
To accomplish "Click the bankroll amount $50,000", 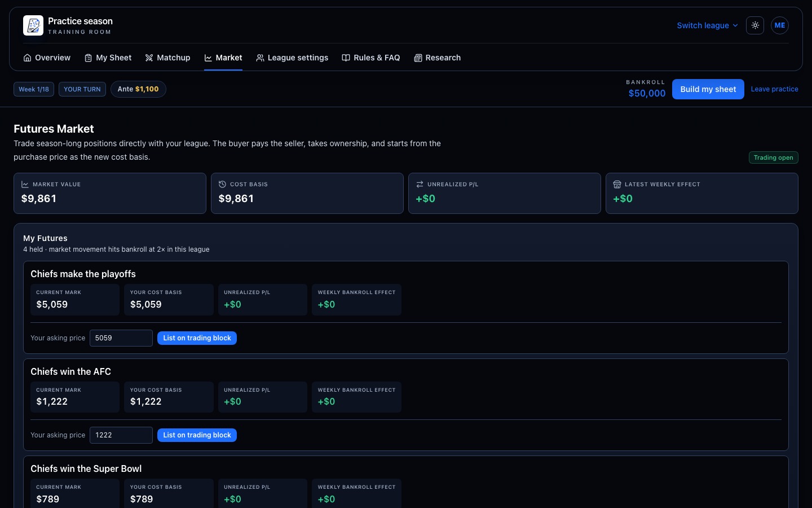I will [x=647, y=94].
